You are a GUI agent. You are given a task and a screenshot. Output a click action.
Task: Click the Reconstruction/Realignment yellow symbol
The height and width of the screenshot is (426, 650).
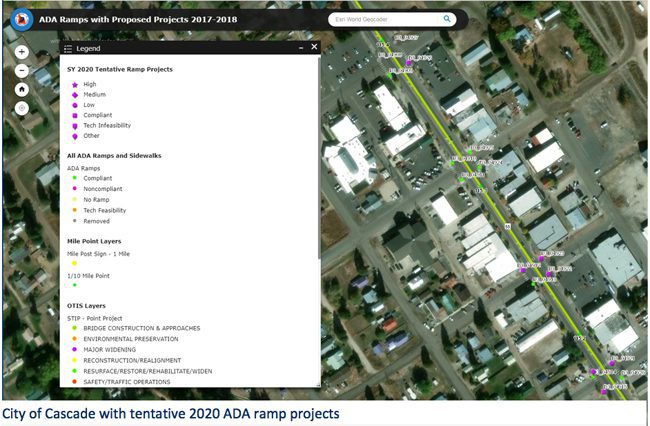75,360
